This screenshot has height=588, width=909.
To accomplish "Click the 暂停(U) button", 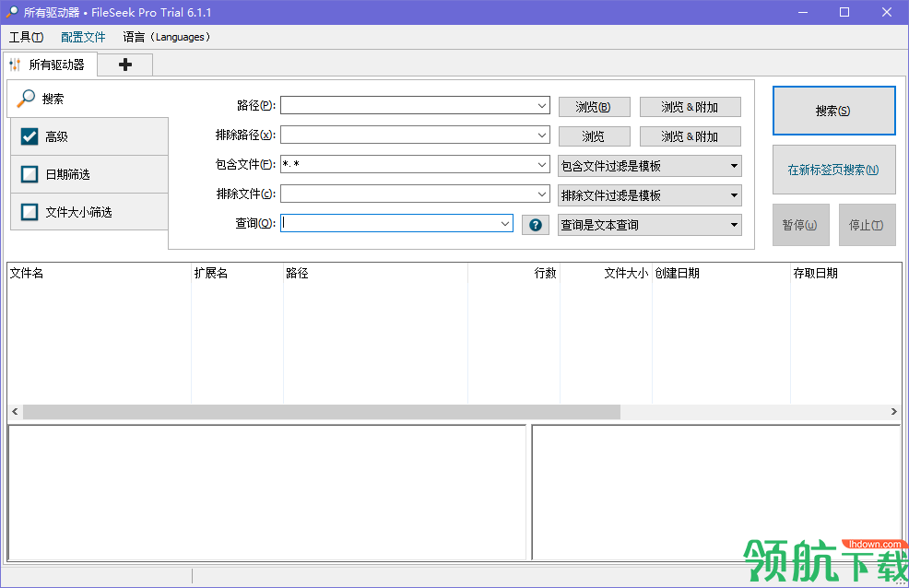I will (x=800, y=225).
